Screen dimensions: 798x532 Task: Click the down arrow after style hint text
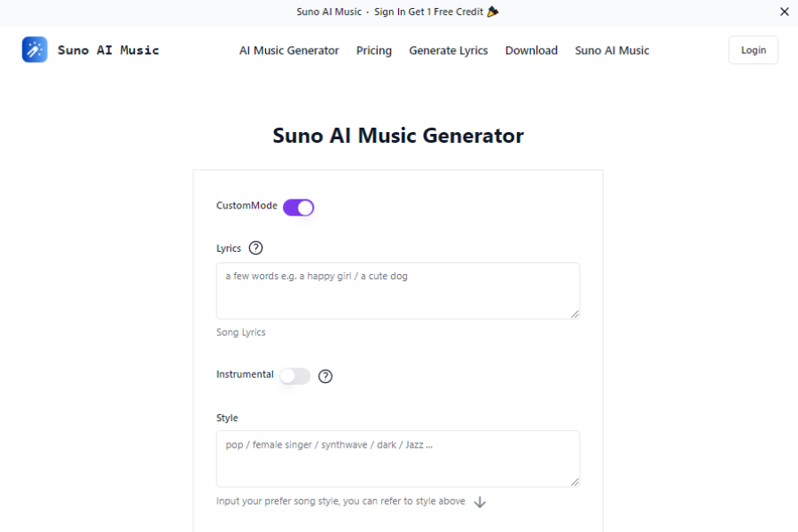point(480,502)
